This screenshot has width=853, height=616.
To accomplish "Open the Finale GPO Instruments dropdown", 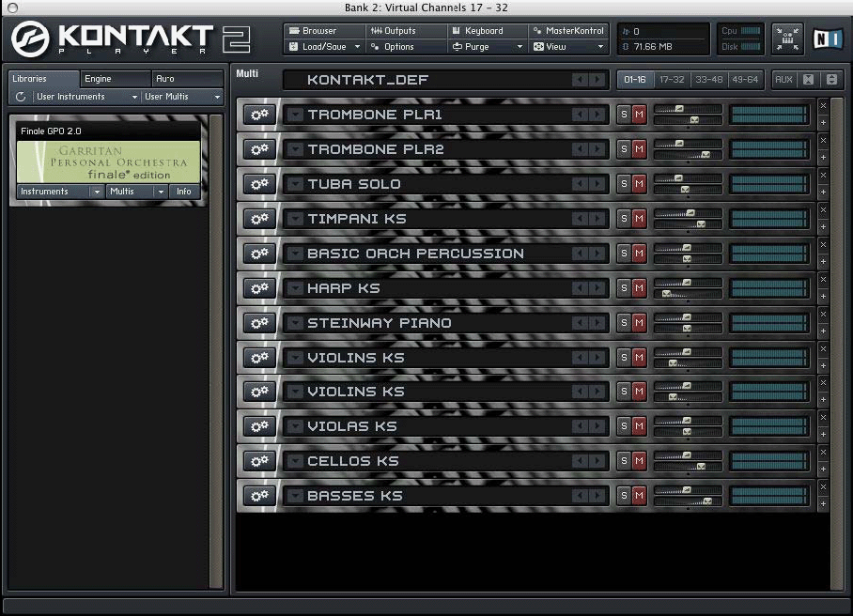I will (60, 192).
